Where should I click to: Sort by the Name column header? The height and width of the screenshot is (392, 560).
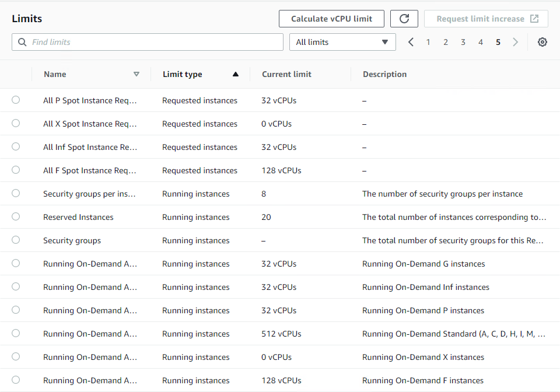(55, 74)
